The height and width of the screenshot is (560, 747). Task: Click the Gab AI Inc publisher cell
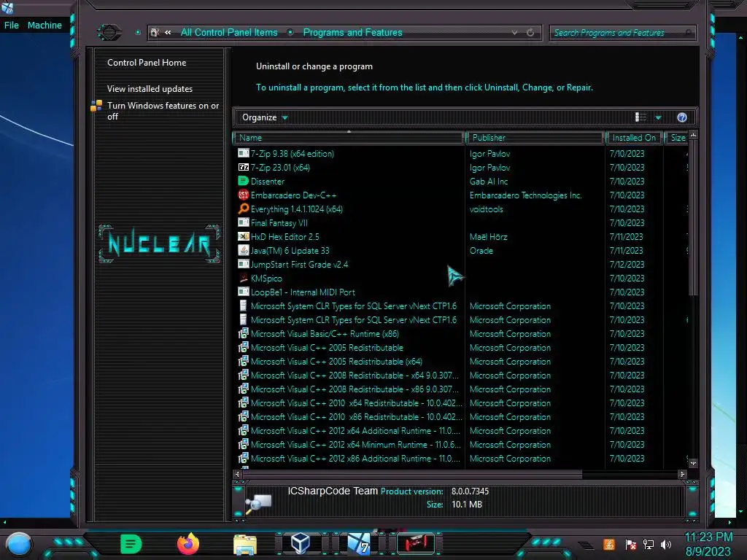click(x=488, y=182)
